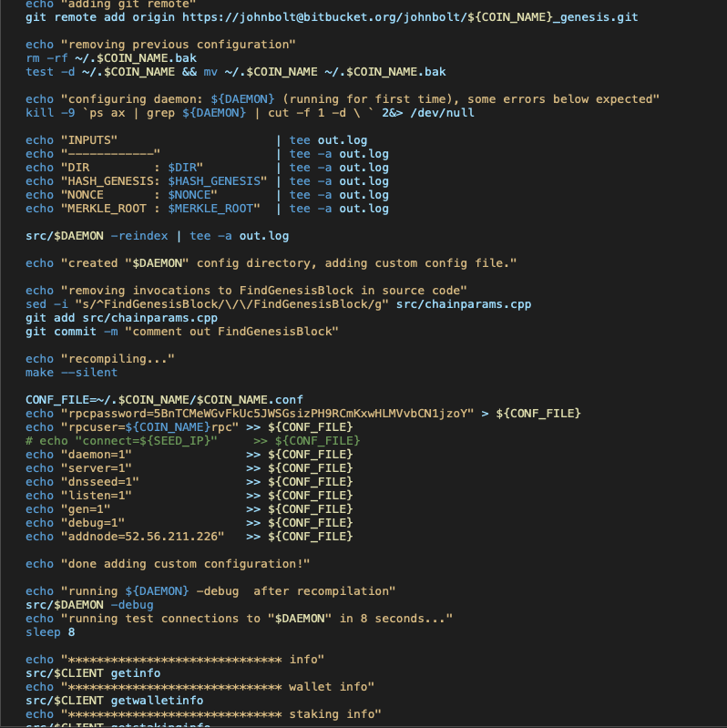Click the 'git add src/chainparams.cpp' line
The image size is (727, 728).
122,318
